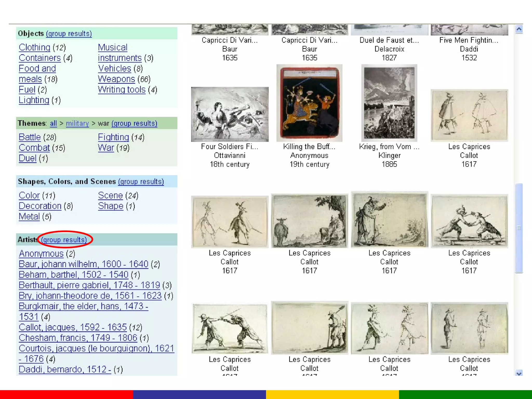Open the Killing the Buffalo thumbnail
The height and width of the screenshot is (399, 532).
[309, 103]
